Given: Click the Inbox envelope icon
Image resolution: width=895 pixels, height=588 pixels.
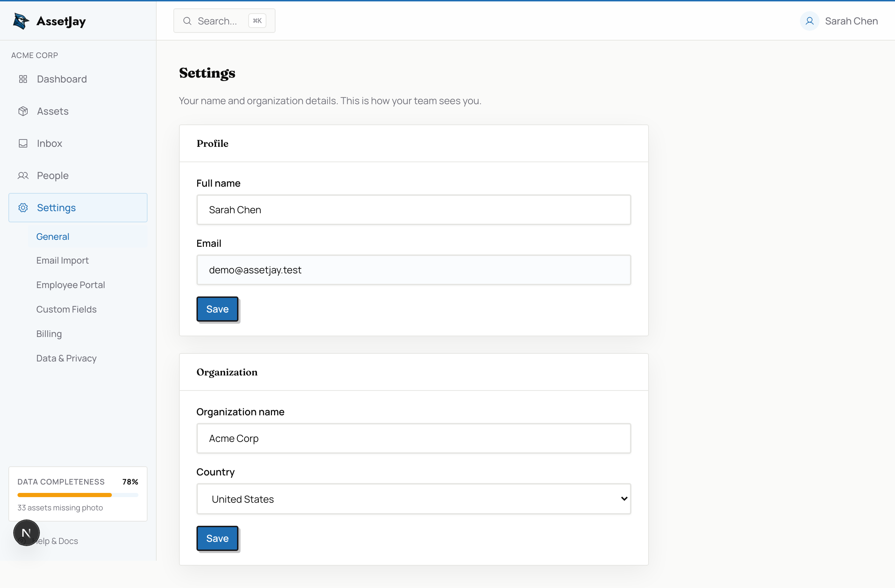Looking at the screenshot, I should point(23,143).
